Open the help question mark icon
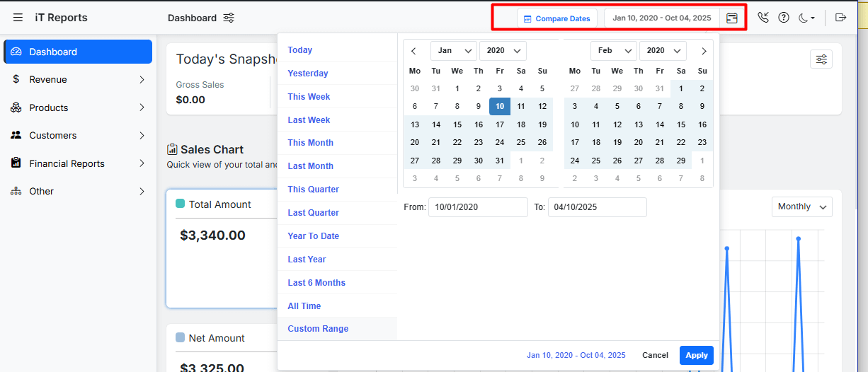 [x=784, y=18]
